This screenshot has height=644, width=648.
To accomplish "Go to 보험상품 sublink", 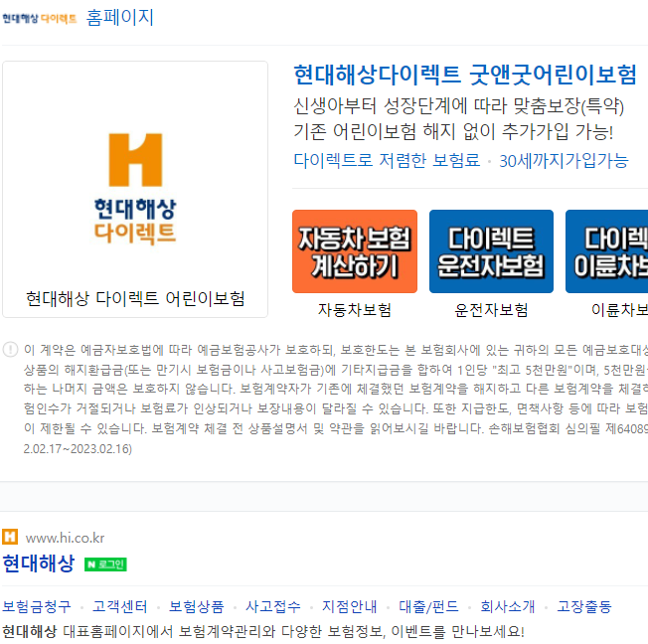I will (197, 606).
